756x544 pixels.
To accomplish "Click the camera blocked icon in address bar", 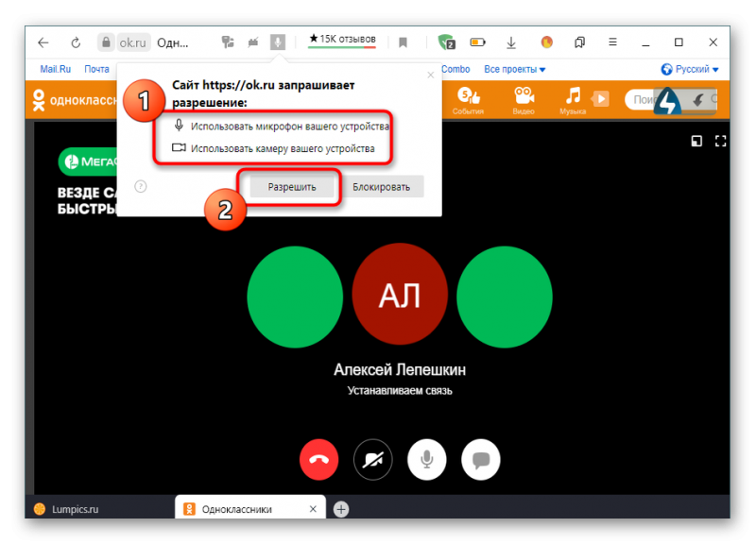I will 253,42.
